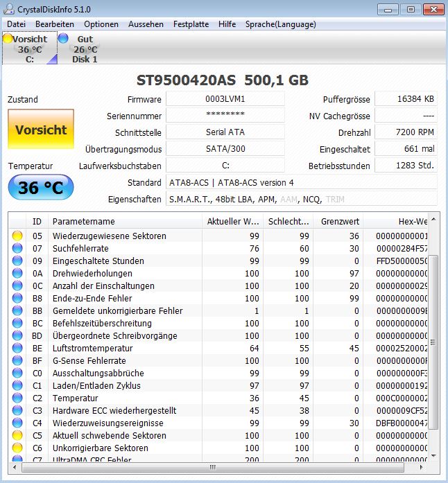
Task: Click the 36 °C temperature button
Action: [41, 187]
